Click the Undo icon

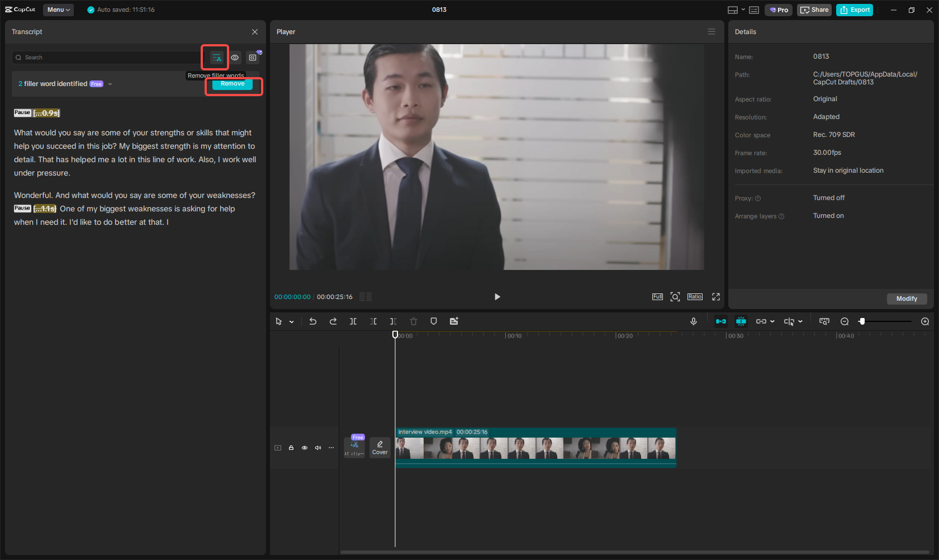pyautogui.click(x=312, y=321)
